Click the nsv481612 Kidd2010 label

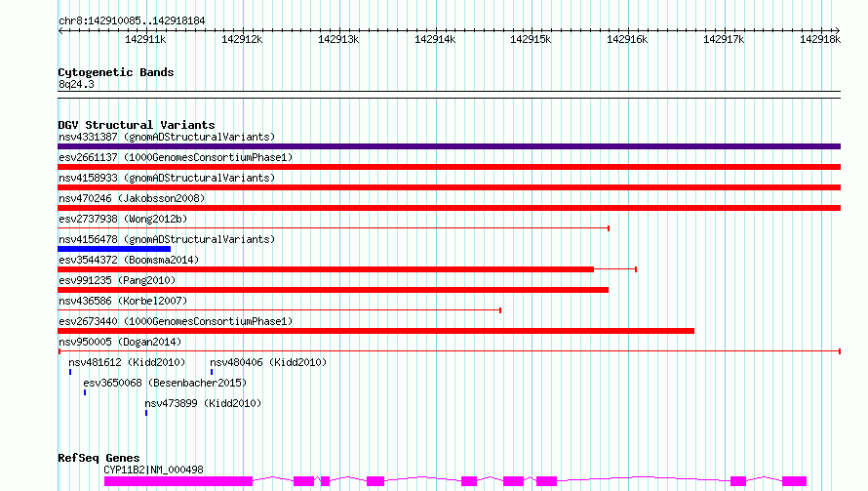click(127, 362)
